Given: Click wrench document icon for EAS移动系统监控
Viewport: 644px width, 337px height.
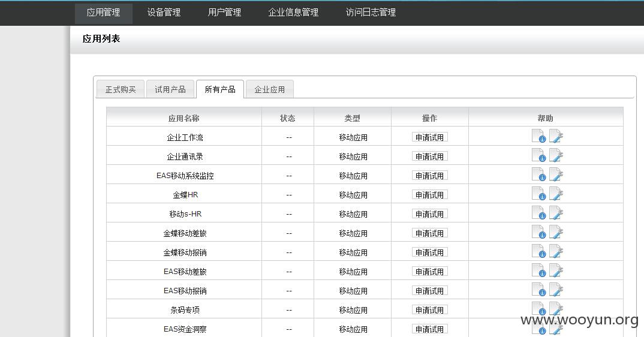Looking at the screenshot, I should pyautogui.click(x=556, y=174).
